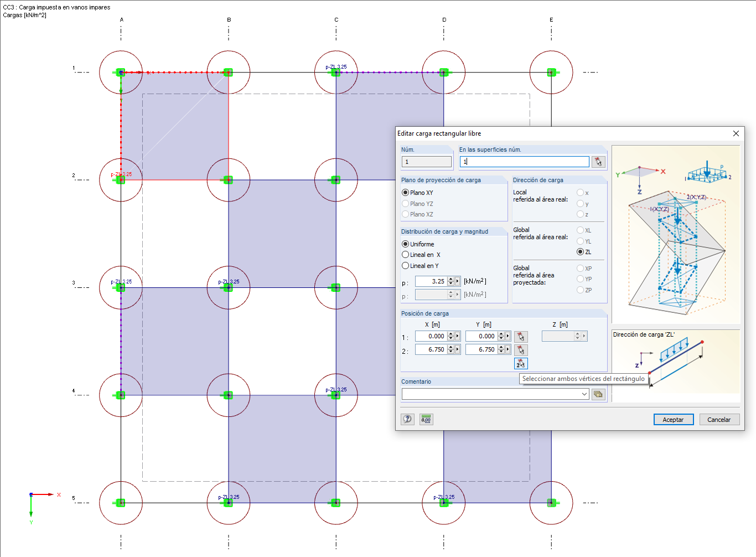Select the Plano XY radio button
This screenshot has width=756, height=557.
(x=405, y=193)
